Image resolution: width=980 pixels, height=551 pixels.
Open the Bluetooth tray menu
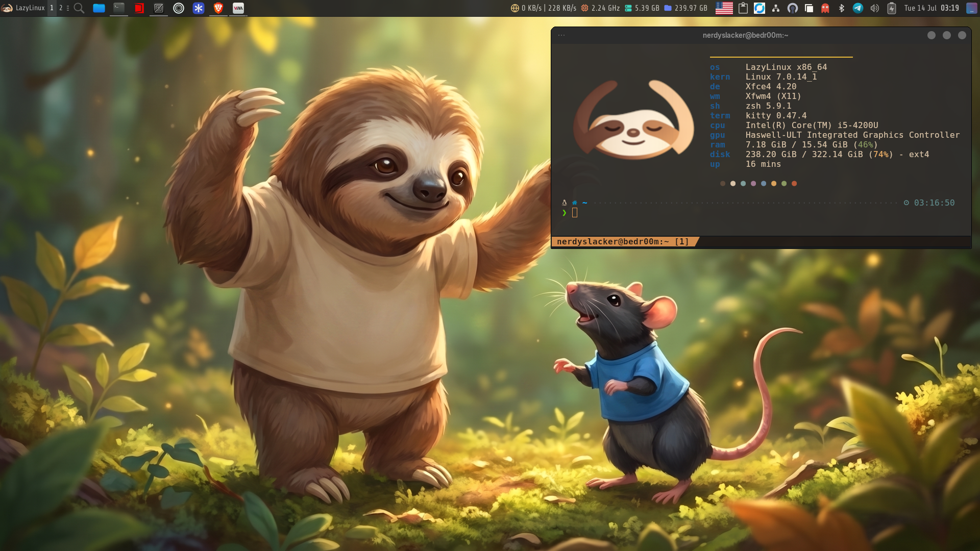pos(842,8)
